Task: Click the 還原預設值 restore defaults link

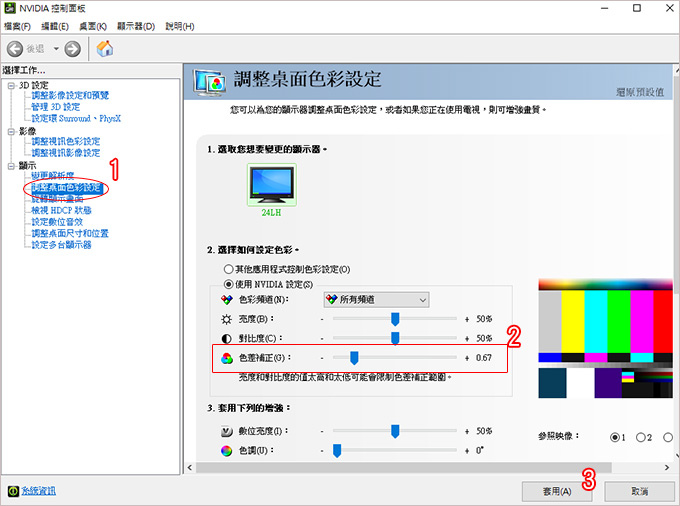Action: pyautogui.click(x=640, y=92)
